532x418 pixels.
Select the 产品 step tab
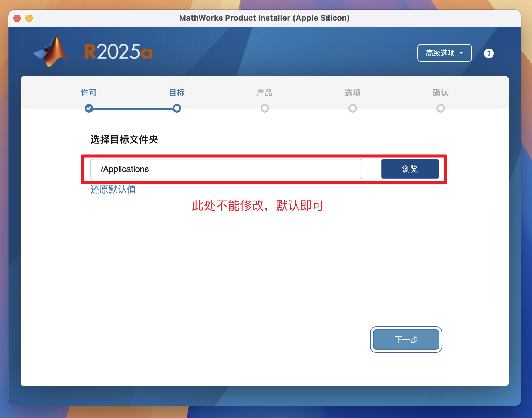point(264,93)
